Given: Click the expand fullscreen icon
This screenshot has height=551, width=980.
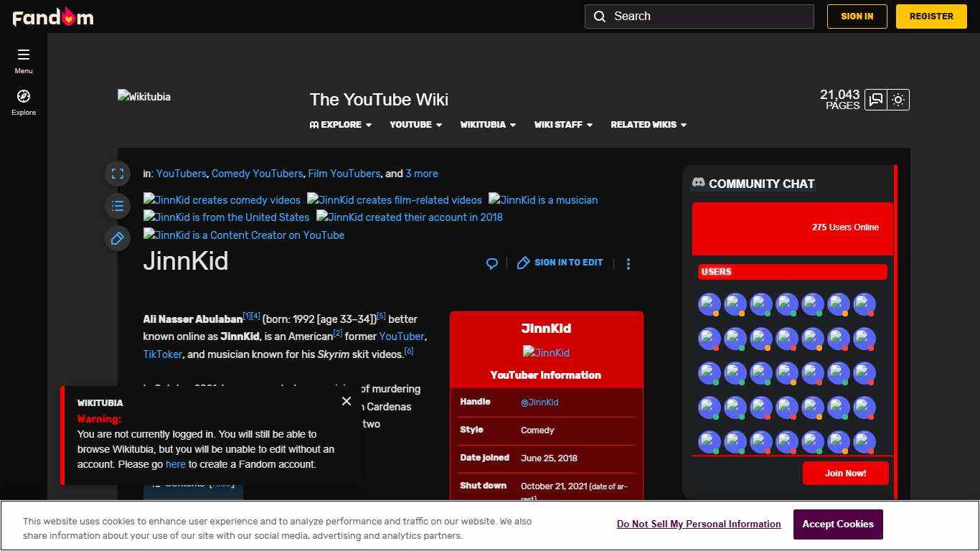Looking at the screenshot, I should (118, 174).
